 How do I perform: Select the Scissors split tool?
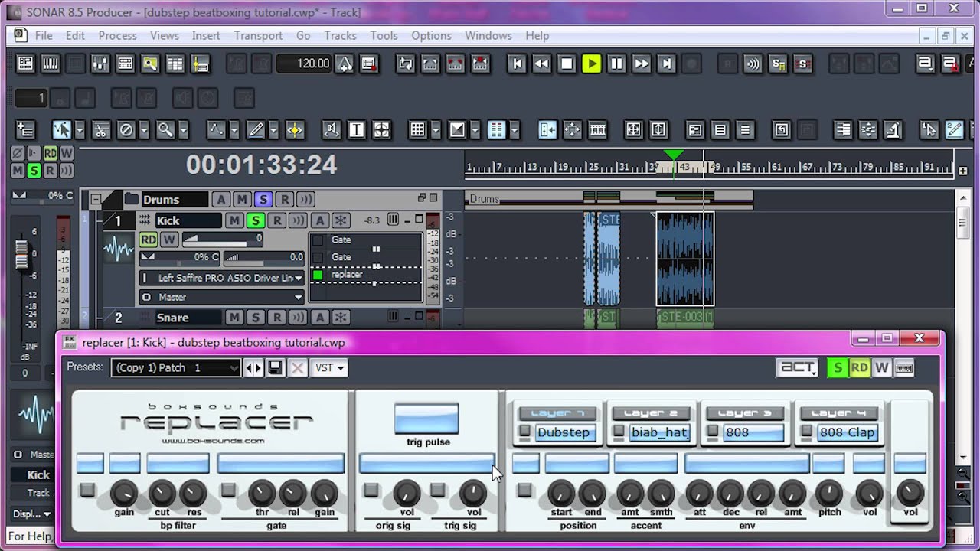click(x=100, y=130)
